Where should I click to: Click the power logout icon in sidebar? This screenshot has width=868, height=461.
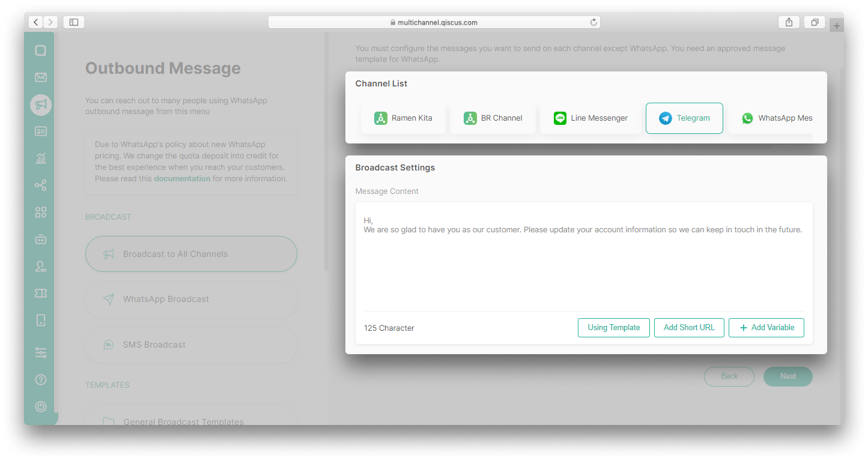(x=41, y=406)
